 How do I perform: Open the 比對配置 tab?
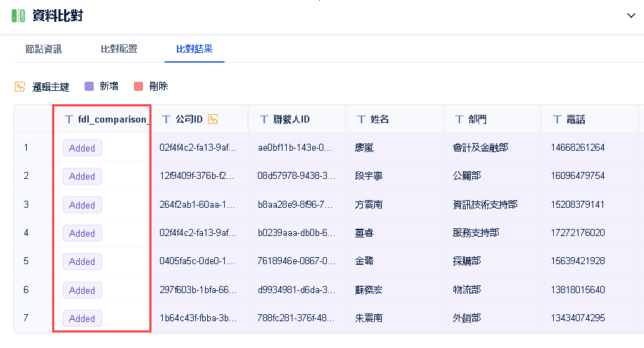[x=119, y=49]
